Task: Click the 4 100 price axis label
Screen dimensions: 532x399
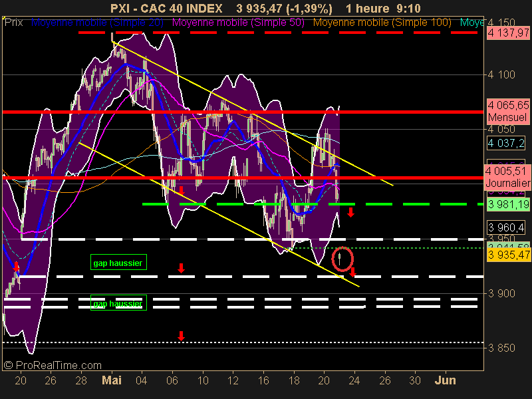Action: [501, 74]
